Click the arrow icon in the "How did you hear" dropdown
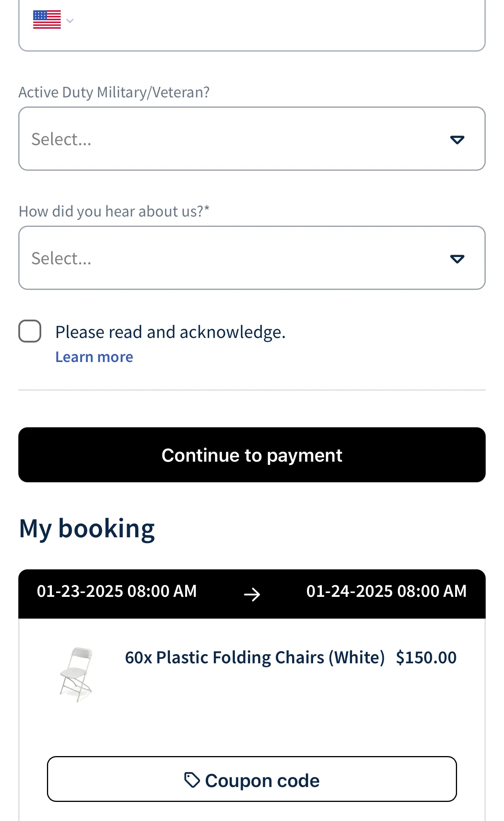The width and height of the screenshot is (504, 821). pos(457,259)
